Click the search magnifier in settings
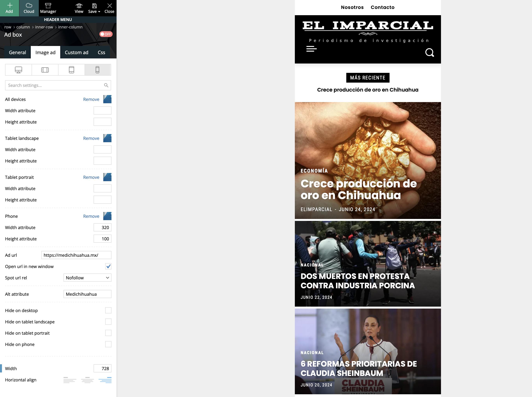Image resolution: width=532 pixels, height=397 pixels. click(106, 85)
